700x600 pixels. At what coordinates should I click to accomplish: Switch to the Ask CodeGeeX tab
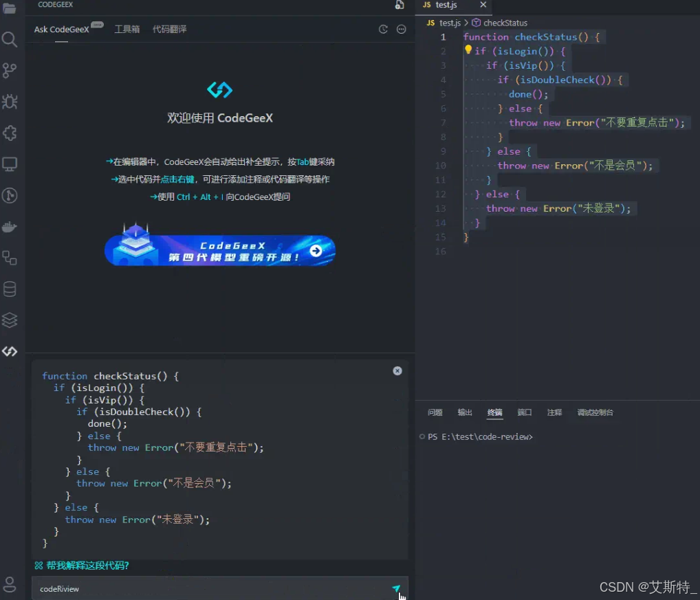[62, 30]
